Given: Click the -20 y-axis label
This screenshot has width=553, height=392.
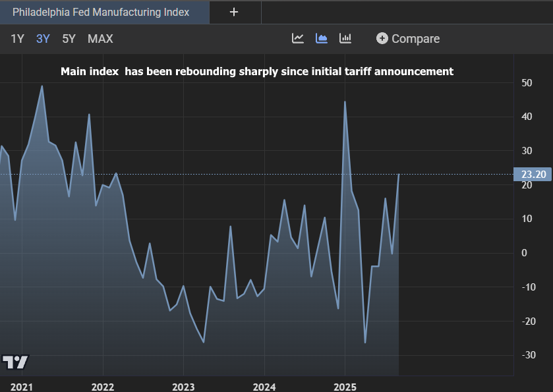Looking at the screenshot, I should [x=529, y=321].
